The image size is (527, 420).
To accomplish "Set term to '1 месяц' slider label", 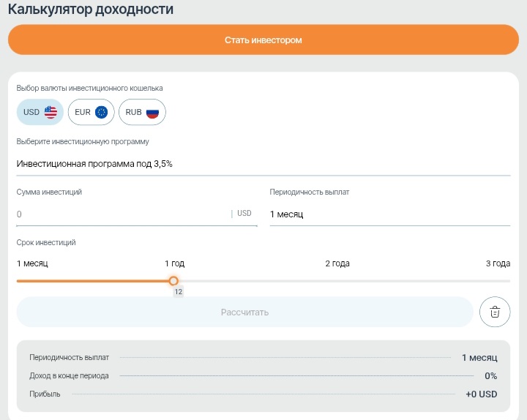I will tap(32, 263).
